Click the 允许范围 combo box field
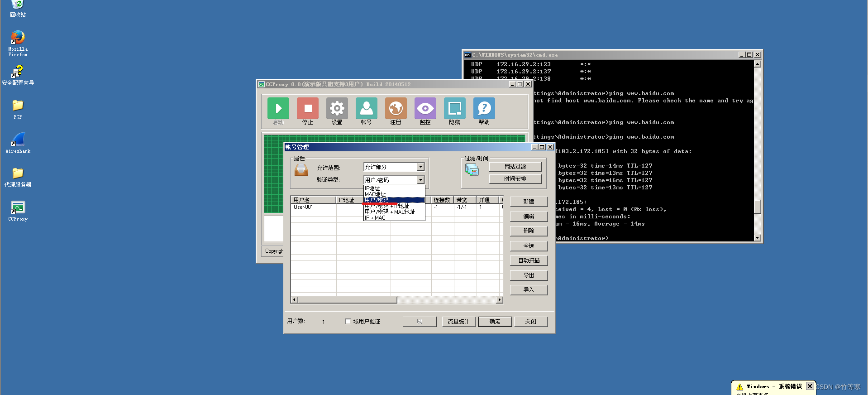This screenshot has height=395, width=868. (394, 167)
